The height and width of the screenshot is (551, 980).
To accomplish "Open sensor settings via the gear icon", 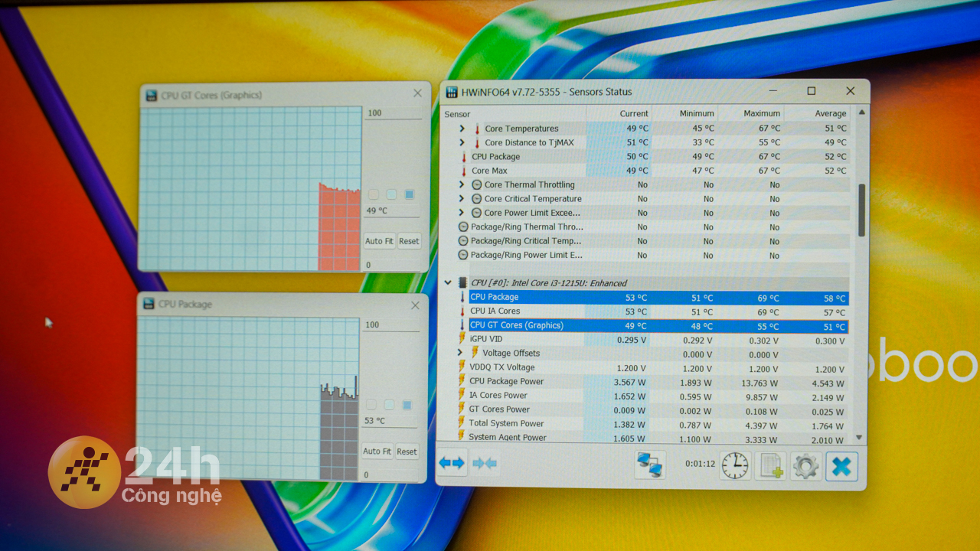I will 805,466.
